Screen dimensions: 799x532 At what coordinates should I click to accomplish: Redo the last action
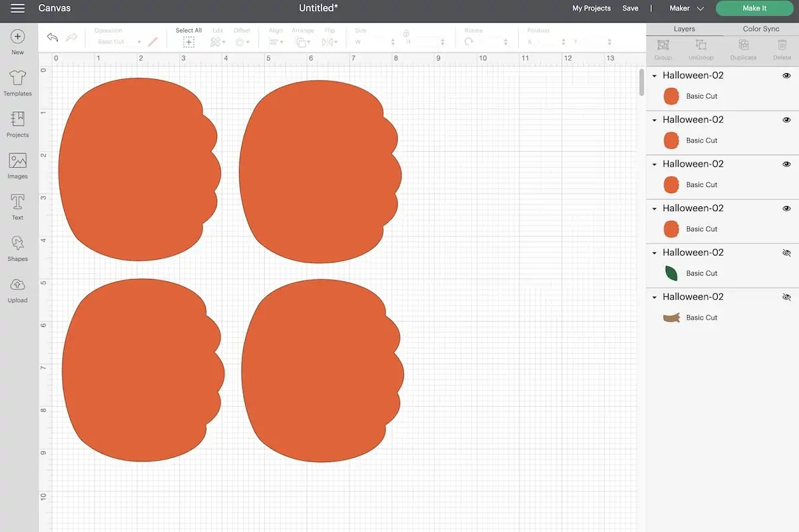coord(72,38)
